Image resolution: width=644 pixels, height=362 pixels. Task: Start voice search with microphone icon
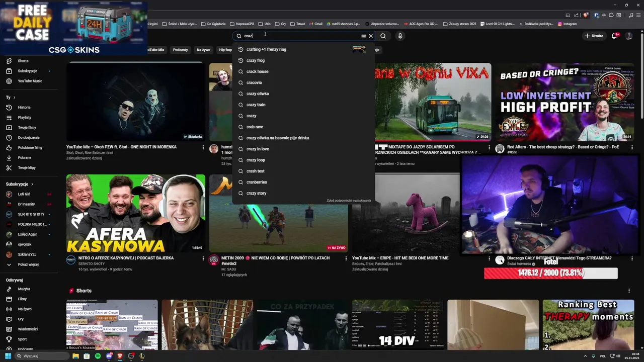click(x=400, y=36)
